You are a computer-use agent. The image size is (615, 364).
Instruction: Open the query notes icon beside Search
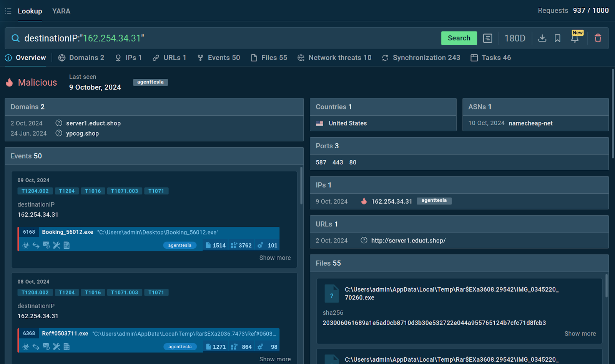(487, 38)
